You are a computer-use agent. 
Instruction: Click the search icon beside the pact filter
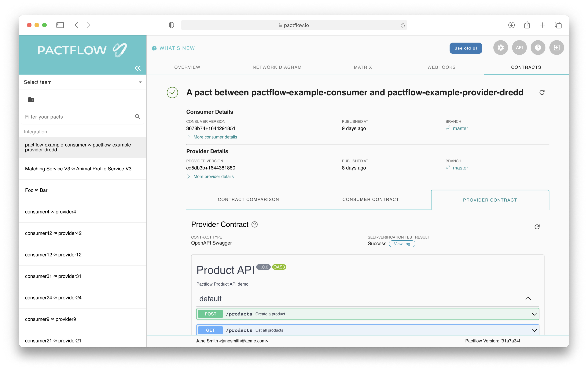(x=138, y=117)
